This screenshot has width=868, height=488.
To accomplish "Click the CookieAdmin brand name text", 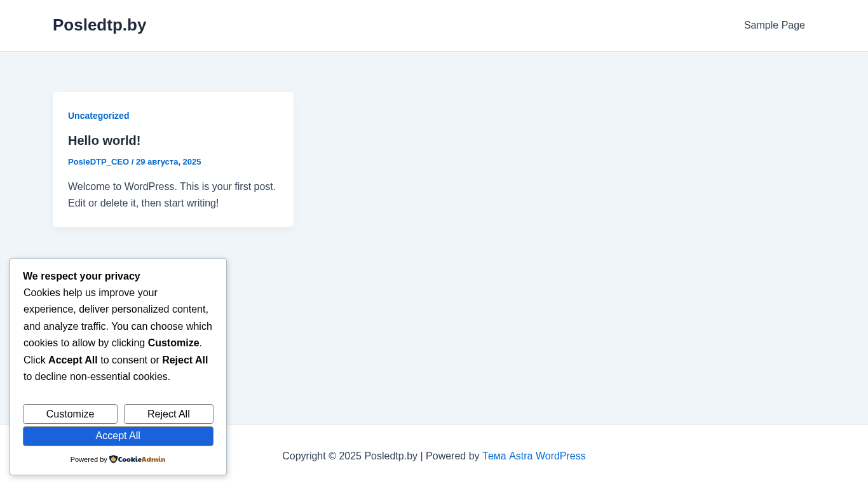I will coord(142,459).
